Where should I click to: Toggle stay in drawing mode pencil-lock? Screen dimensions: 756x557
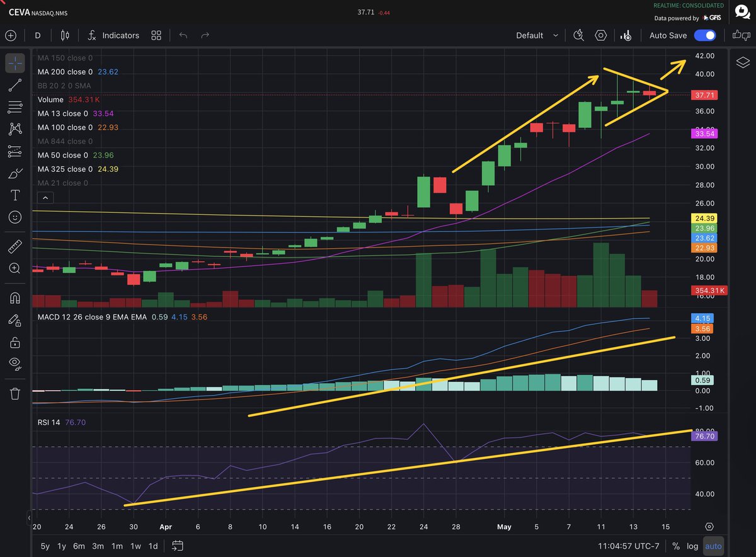[x=15, y=319]
